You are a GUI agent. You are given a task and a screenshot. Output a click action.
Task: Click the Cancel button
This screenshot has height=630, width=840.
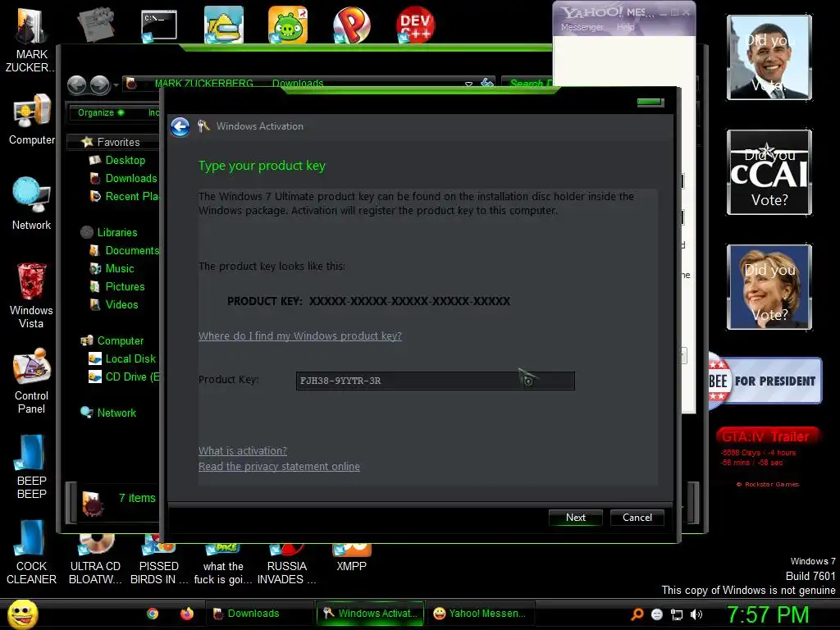pos(637,518)
